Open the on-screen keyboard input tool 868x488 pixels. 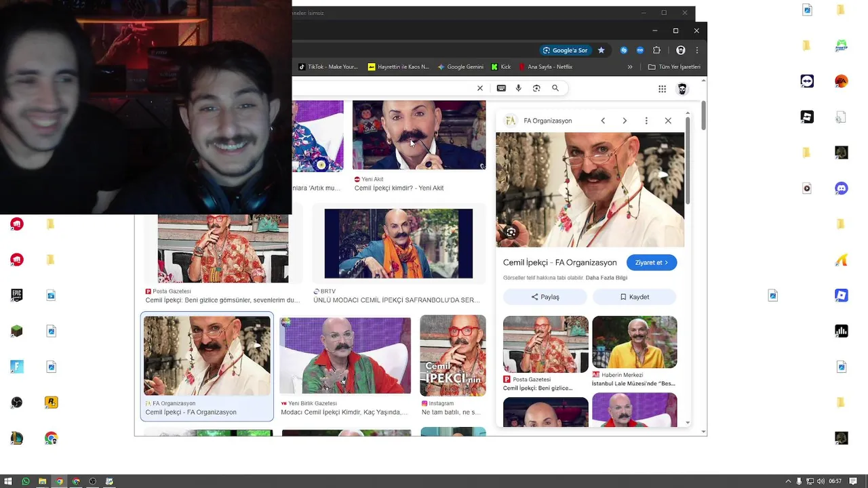tap(501, 88)
